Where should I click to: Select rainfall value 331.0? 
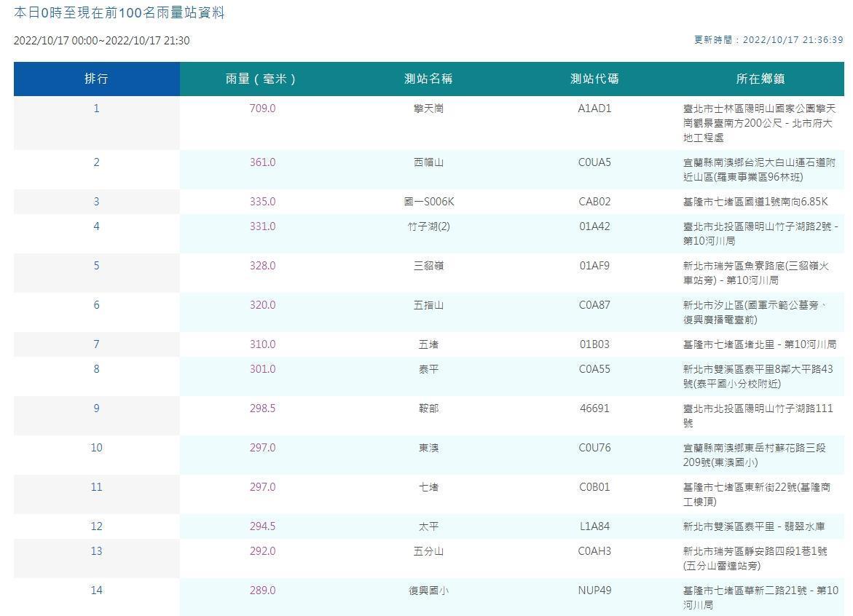[x=263, y=226]
